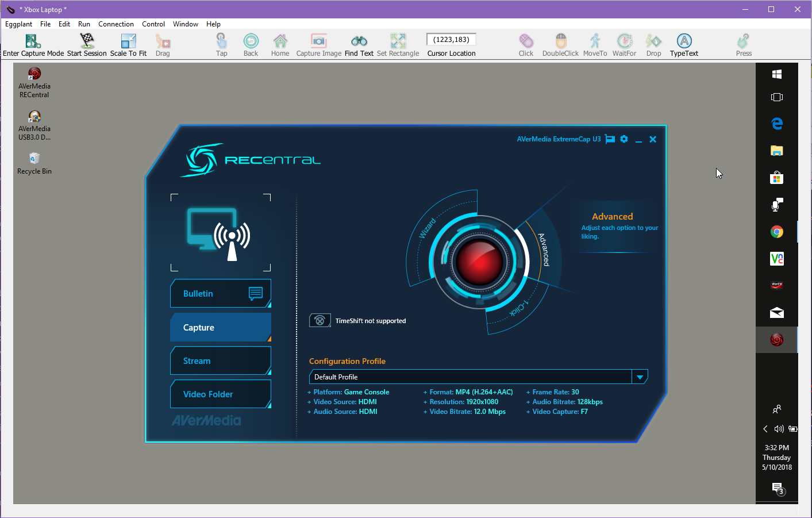Click Enter Capture Mode toolbar icon
This screenshot has width=812, height=518.
click(x=33, y=41)
